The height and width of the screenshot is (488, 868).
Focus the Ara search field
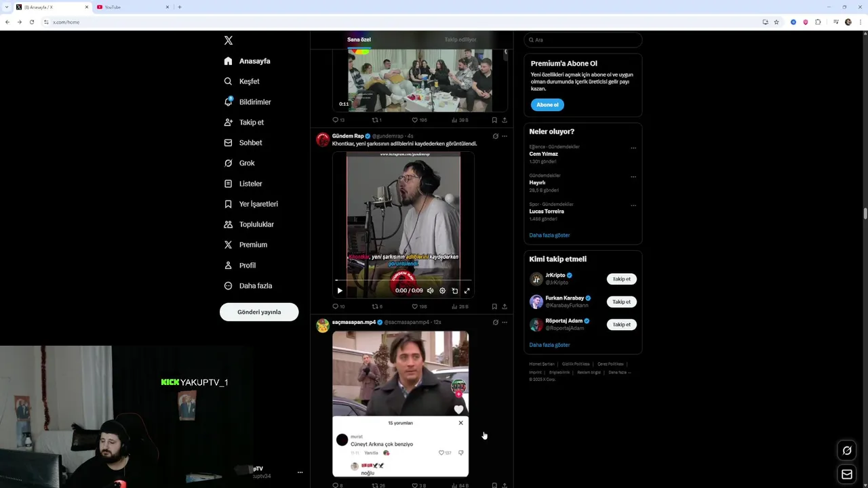tap(583, 40)
